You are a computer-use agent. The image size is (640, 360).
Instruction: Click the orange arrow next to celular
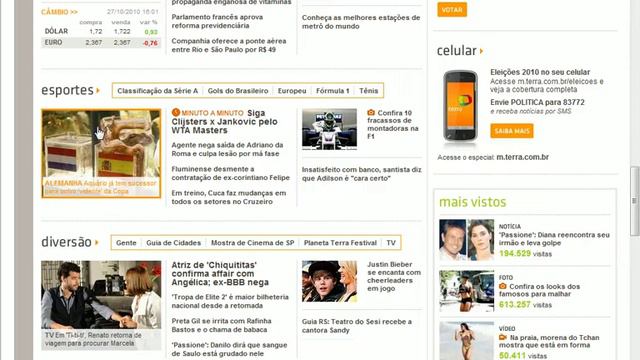click(481, 51)
